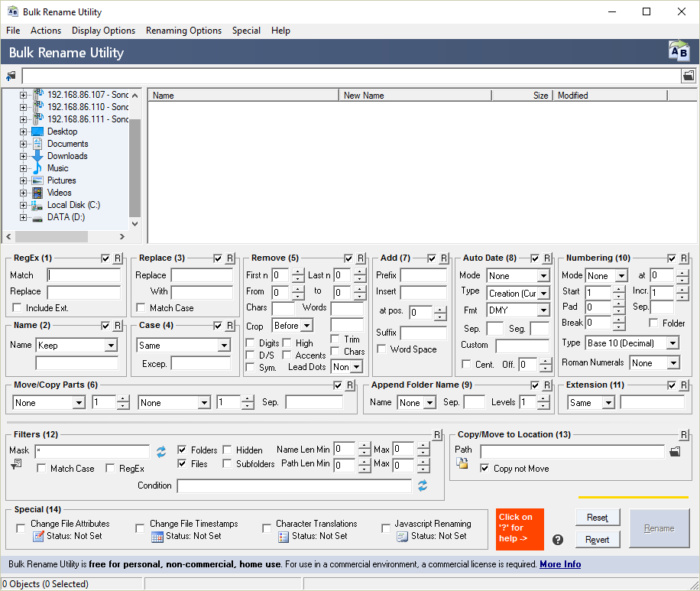Click the refresh icon next to Mask field

click(x=161, y=452)
